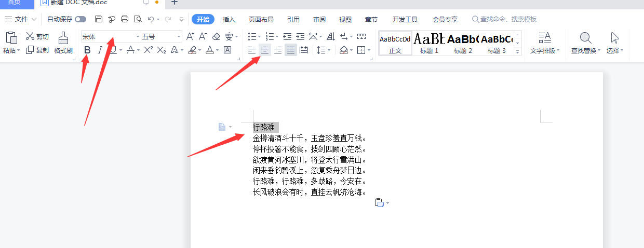
Task: Apply the 标题 2 heading style
Action: pyautogui.click(x=463, y=43)
